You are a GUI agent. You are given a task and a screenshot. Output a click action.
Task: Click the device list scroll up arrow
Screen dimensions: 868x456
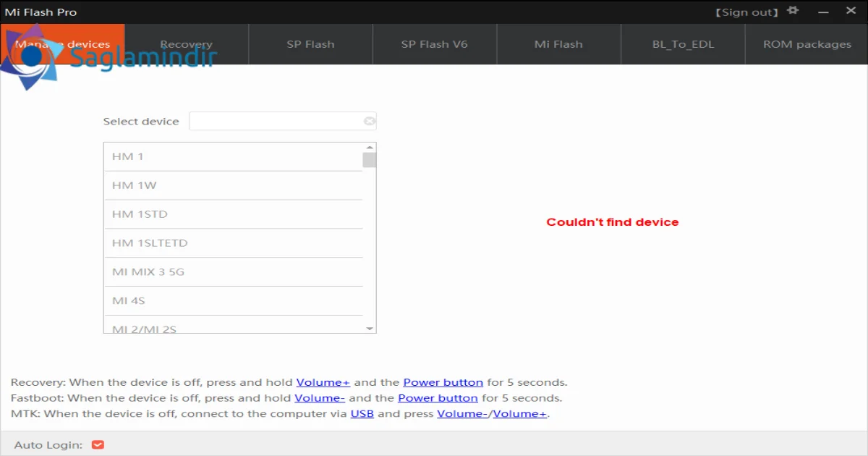pos(370,148)
